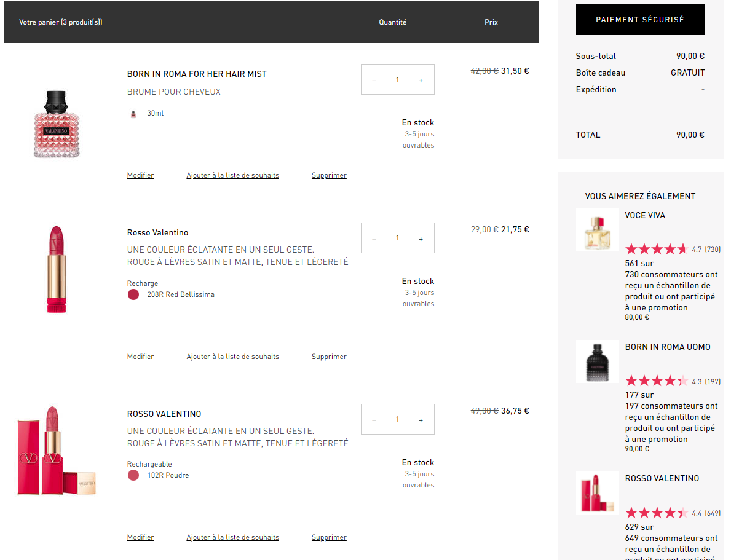Open Rosso Valentino recommended product thumbnail
Viewport: 731px width, 560px height.
(x=597, y=493)
